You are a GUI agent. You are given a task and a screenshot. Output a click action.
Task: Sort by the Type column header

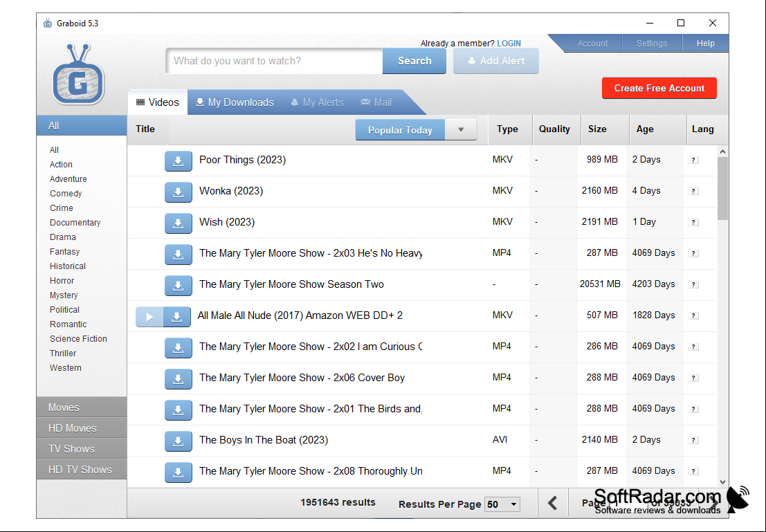510,129
